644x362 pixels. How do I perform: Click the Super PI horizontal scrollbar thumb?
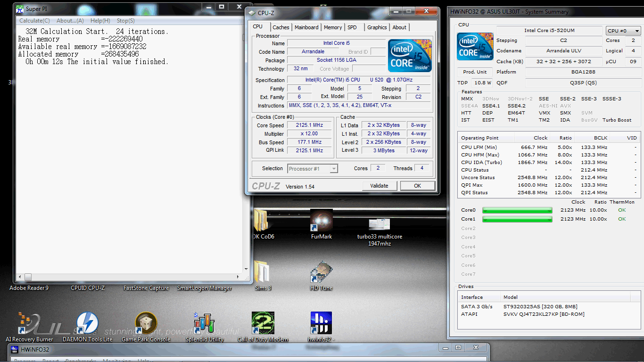(28, 277)
